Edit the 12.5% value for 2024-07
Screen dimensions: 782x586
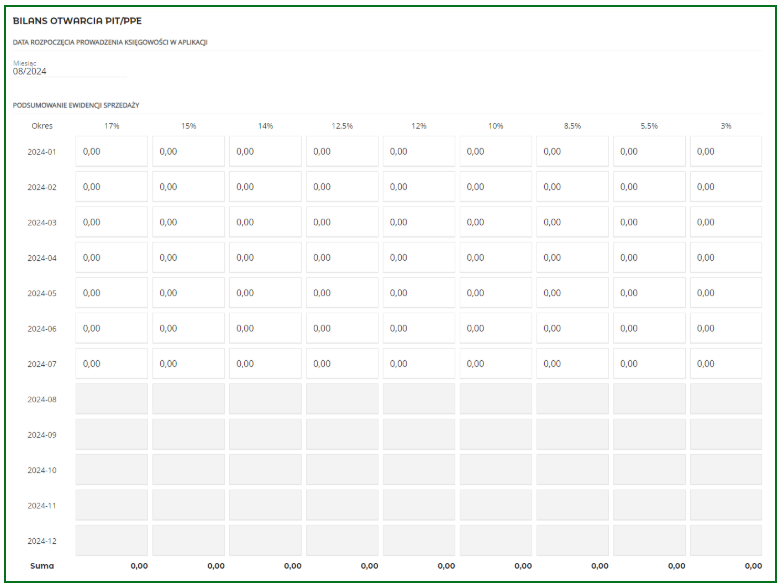[342, 364]
